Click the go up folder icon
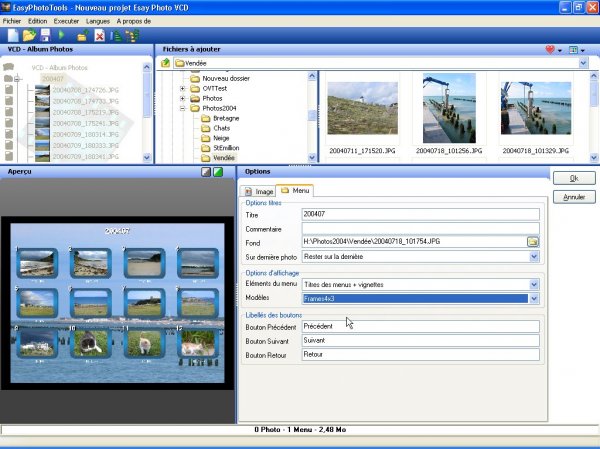This screenshot has height=449, width=600. [166, 63]
